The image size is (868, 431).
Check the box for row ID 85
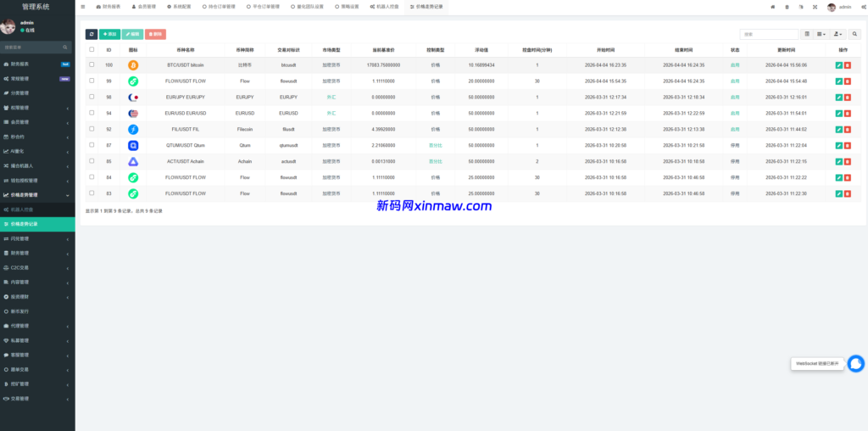[92, 161]
